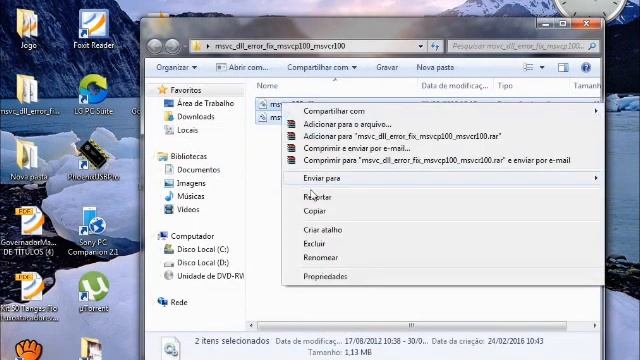Toggle the preview pane button
Image resolution: width=640 pixels, height=360 pixels.
563,67
